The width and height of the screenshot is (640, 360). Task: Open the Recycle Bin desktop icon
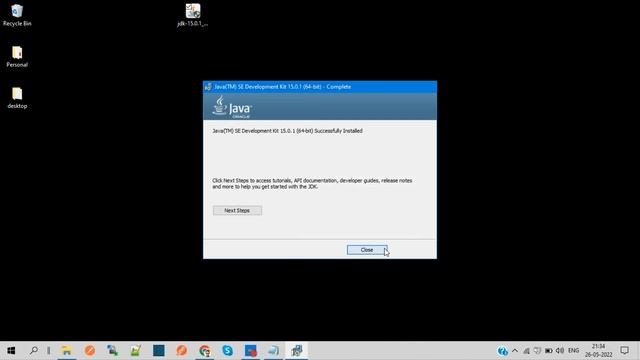[17, 15]
